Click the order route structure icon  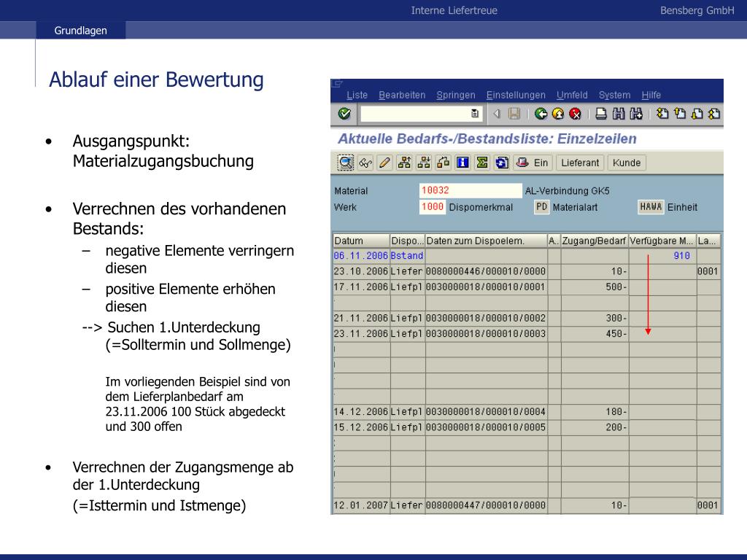click(x=443, y=163)
